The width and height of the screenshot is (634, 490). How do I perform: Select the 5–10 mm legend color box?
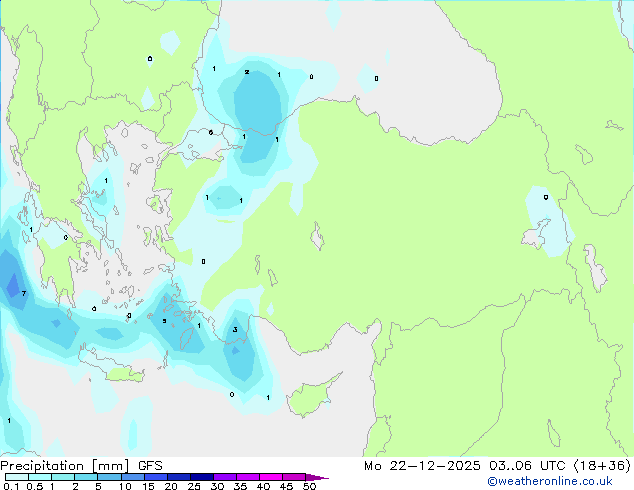click(109, 477)
